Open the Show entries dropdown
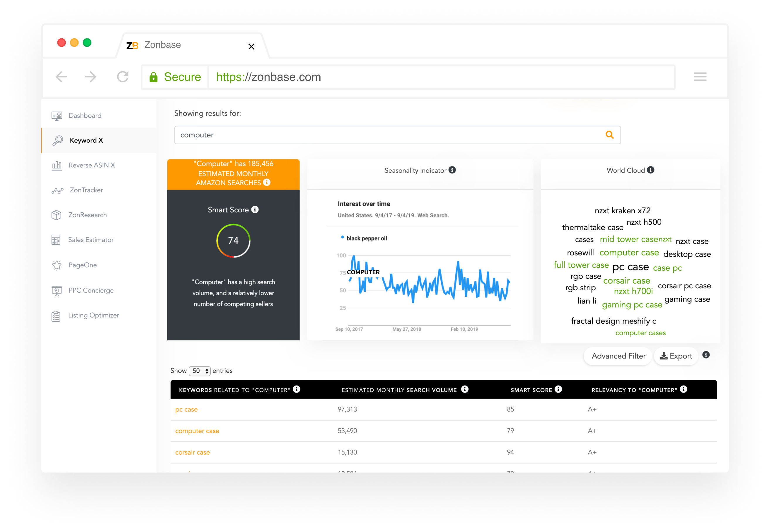Image resolution: width=770 pixels, height=532 pixels. (200, 371)
